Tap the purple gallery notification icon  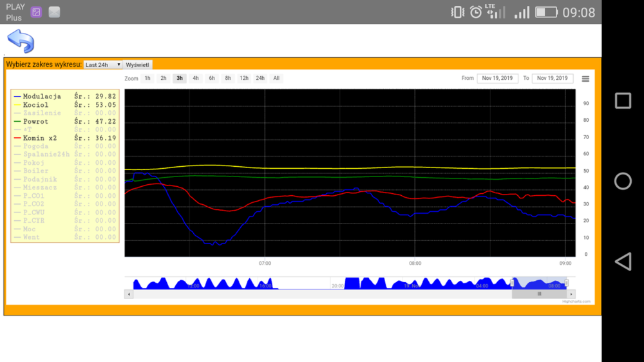click(x=37, y=12)
